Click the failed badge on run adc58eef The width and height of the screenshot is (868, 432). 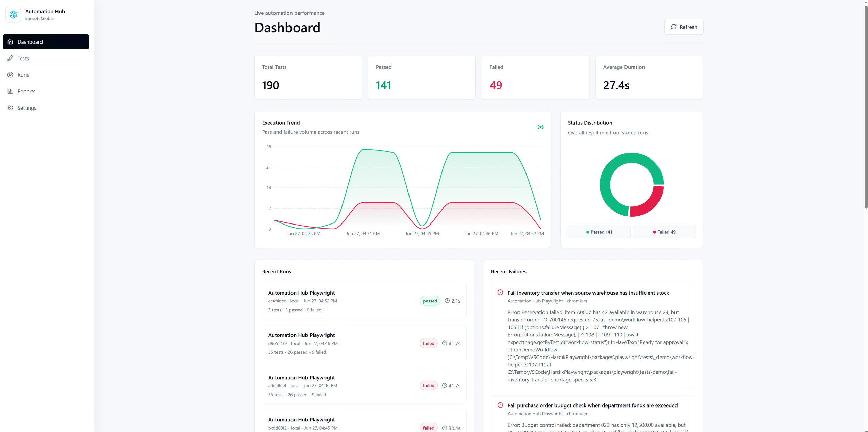pyautogui.click(x=429, y=385)
